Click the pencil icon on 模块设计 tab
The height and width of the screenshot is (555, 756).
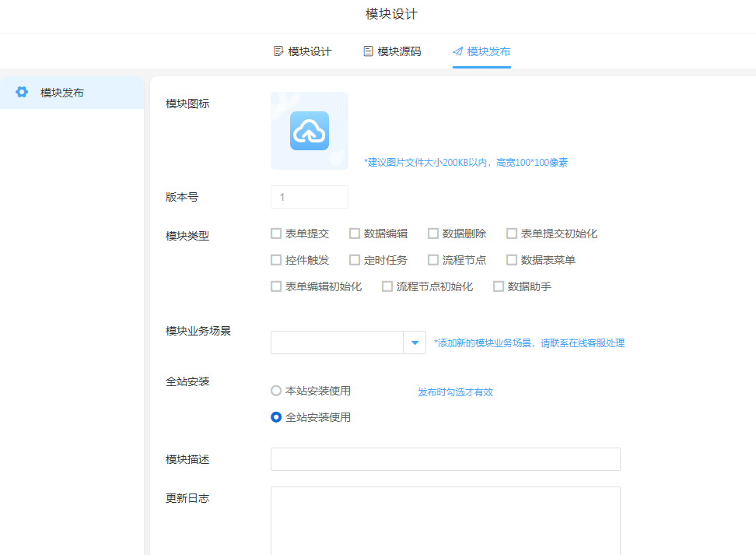point(278,51)
